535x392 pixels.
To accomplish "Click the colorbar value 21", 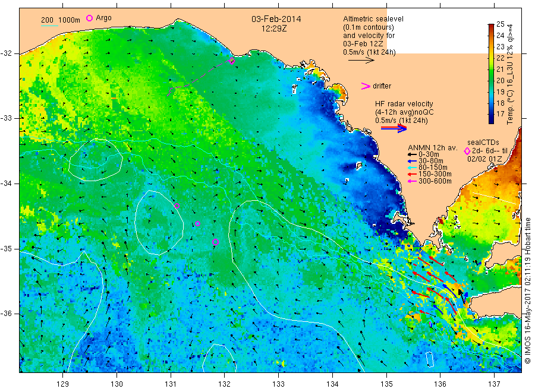I will (x=500, y=69).
